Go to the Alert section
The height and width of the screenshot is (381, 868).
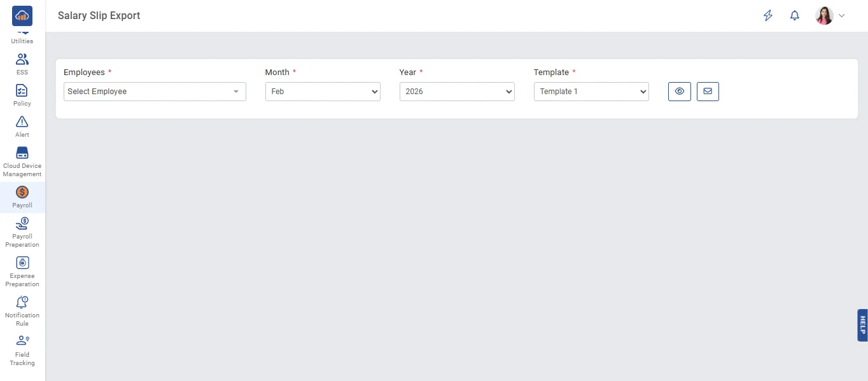coord(22,126)
